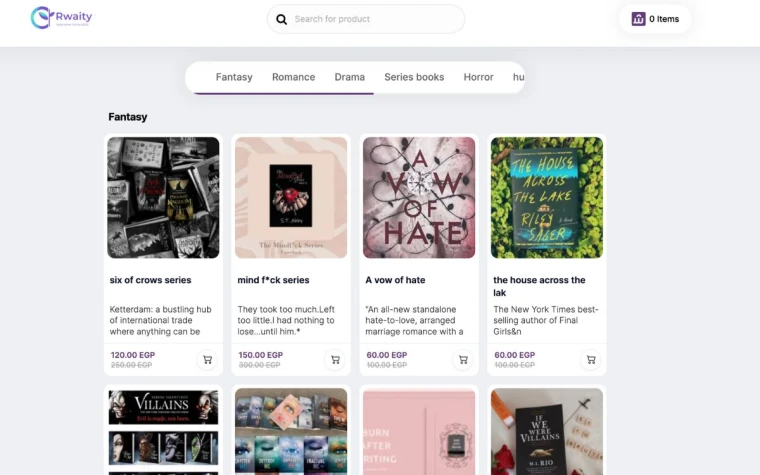Click the Rwaity logo icon

(40, 18)
